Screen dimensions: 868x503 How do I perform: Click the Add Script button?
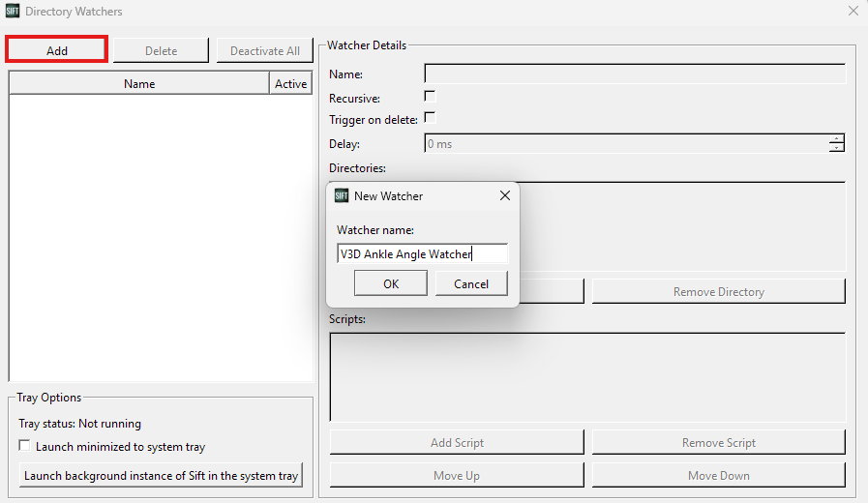click(x=457, y=442)
